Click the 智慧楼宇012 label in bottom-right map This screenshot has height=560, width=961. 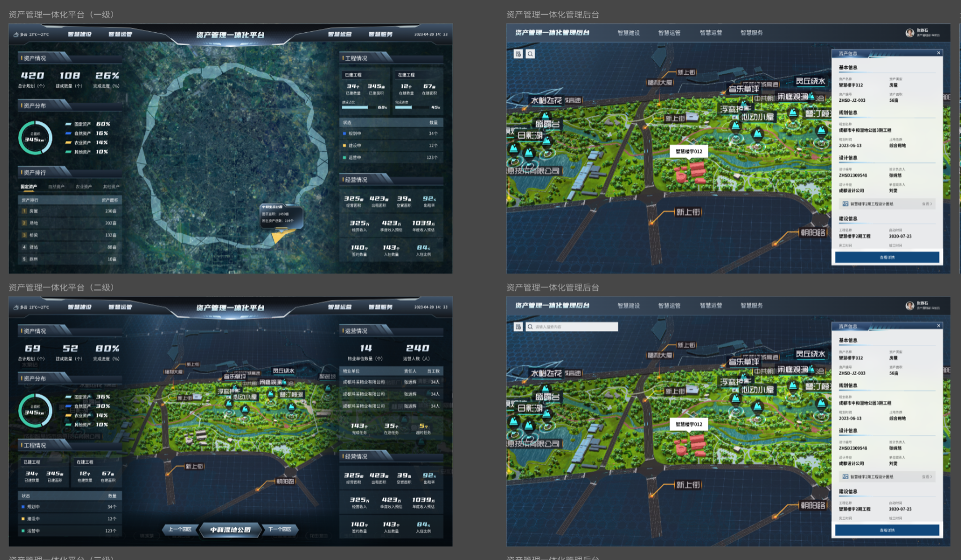tap(688, 424)
